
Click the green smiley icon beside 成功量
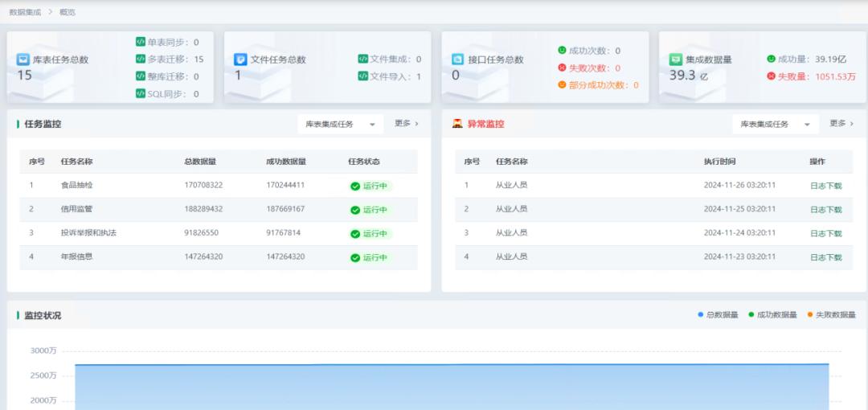tap(771, 59)
